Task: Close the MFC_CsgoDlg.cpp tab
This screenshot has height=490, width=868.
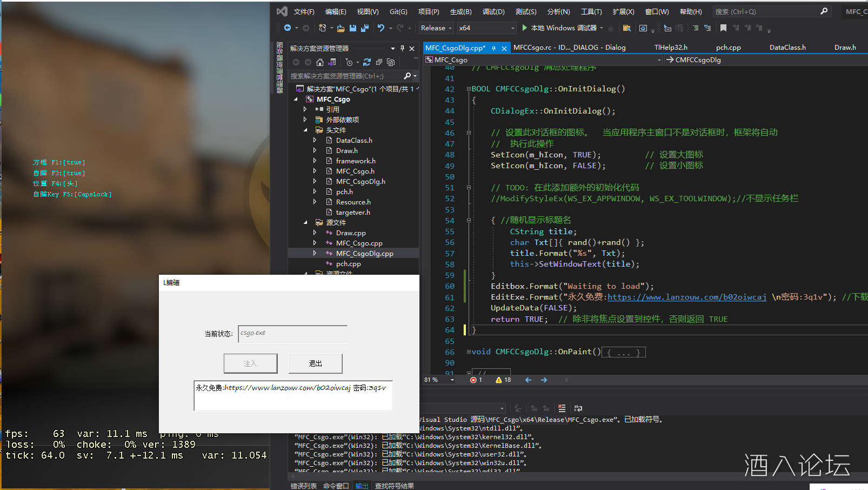Action: click(x=504, y=48)
